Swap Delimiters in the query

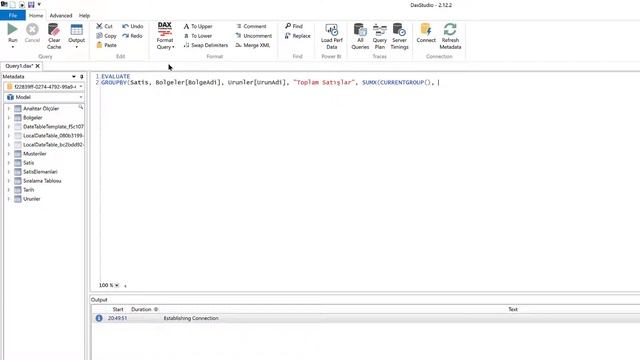206,45
